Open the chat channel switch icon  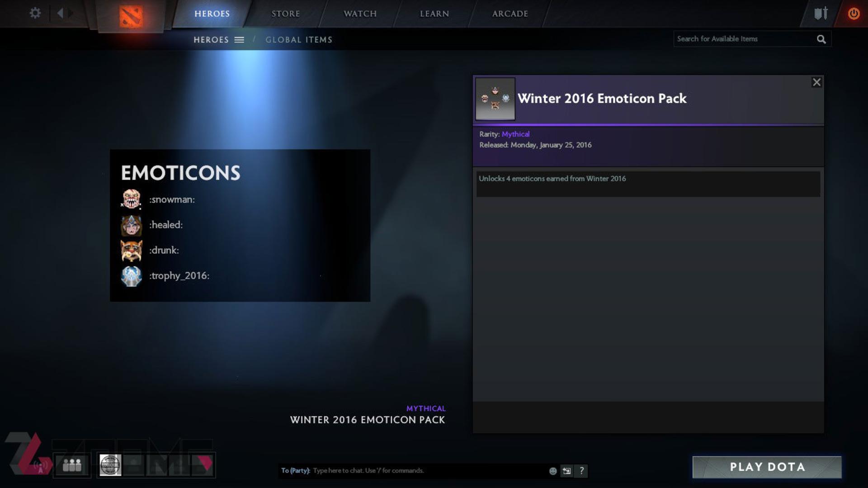[x=566, y=471]
